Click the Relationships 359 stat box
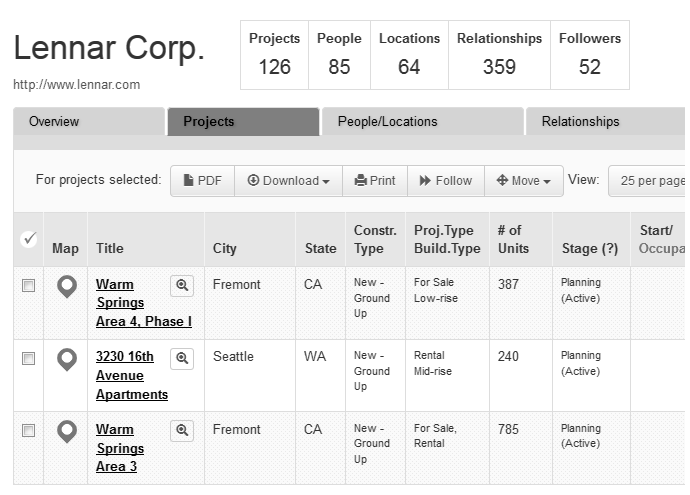Image resolution: width=690 pixels, height=495 pixels. (499, 55)
